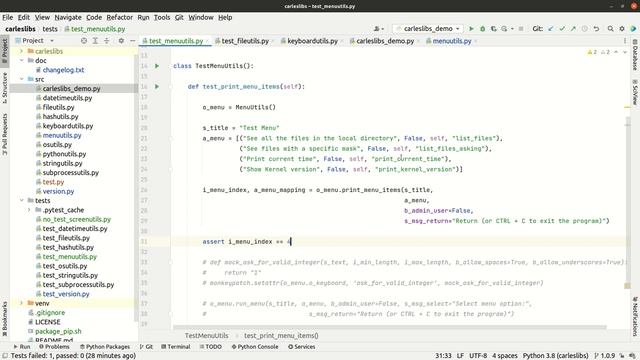
Task: Switch to carleslibs_demo.py editor tab
Action: (x=385, y=41)
